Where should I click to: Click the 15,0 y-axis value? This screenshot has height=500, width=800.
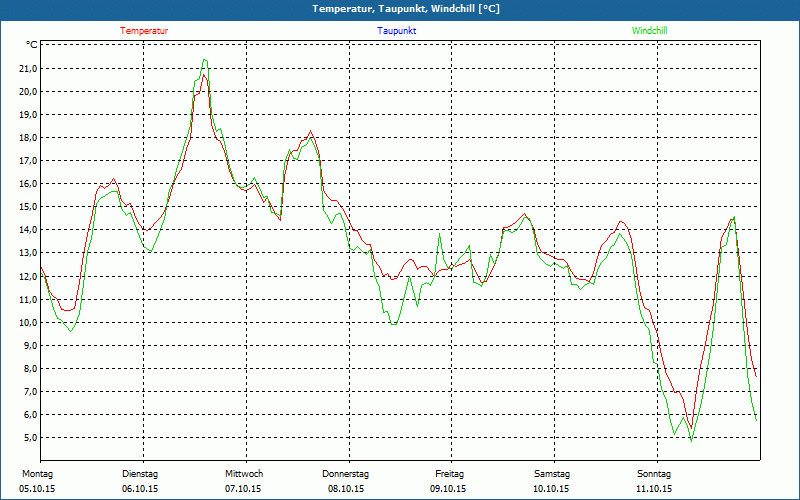coord(28,207)
